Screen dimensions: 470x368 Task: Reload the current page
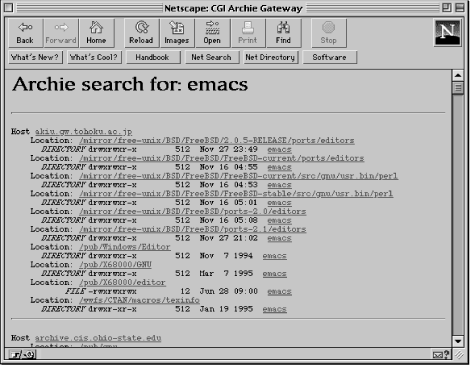tap(142, 33)
